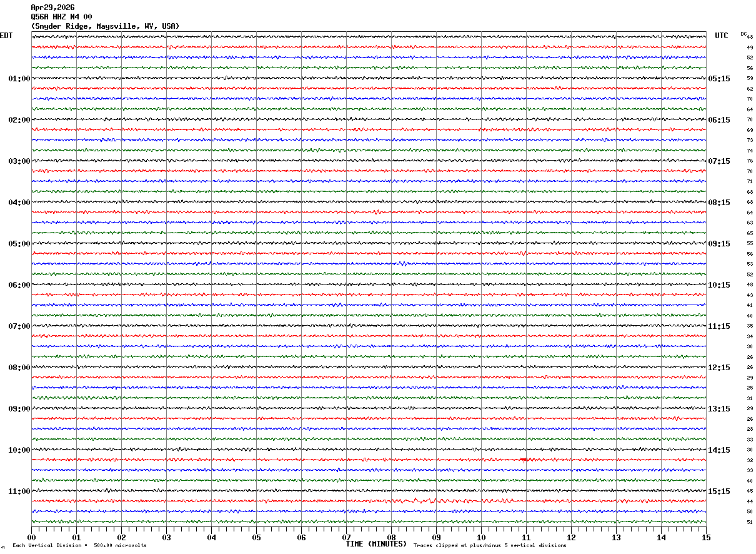Image resolution: width=756 pixels, height=554 pixels.
Task: Click minute 09 on the time axis
Action: point(436,537)
